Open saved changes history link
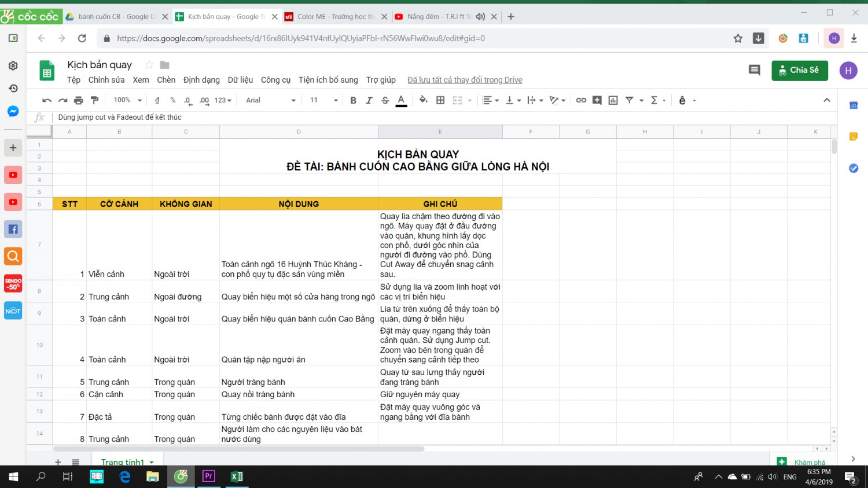This screenshot has width=868, height=488. point(465,80)
